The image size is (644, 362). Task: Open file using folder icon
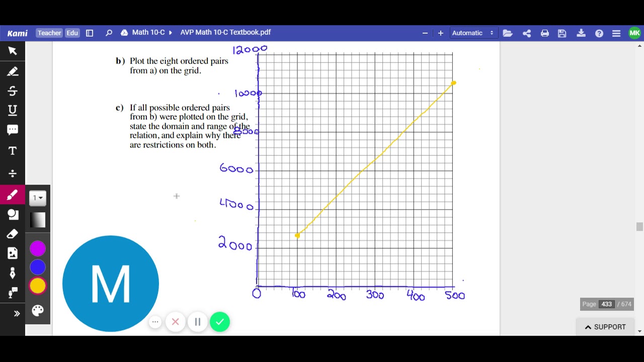pyautogui.click(x=508, y=33)
